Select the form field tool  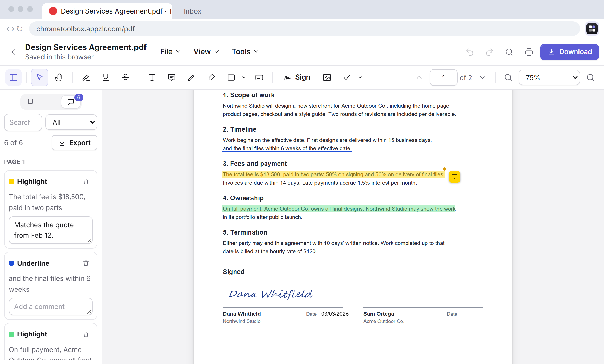pos(259,77)
